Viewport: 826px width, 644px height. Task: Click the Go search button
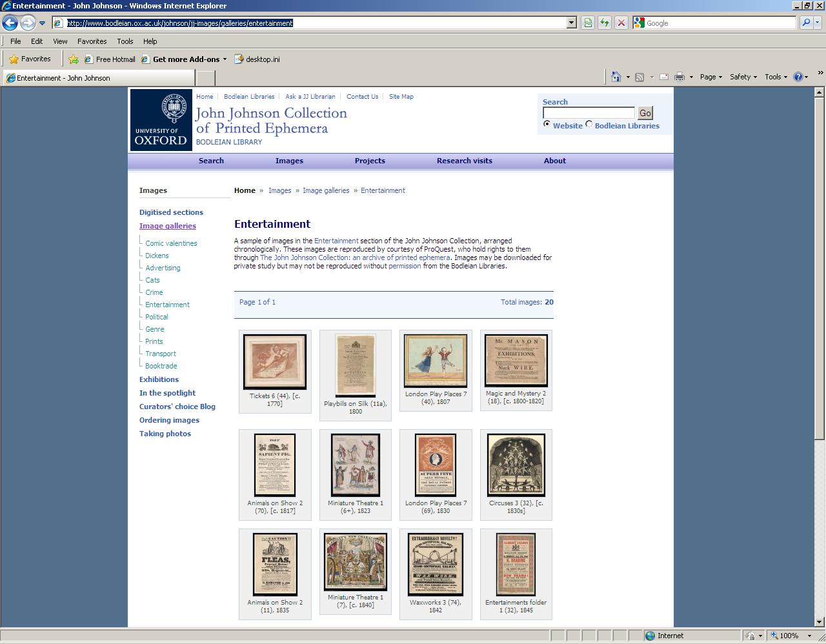coord(644,113)
